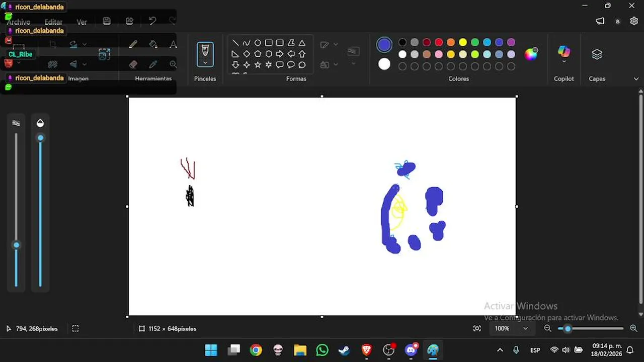Select the Four-point star shape
The image size is (644, 362).
coord(247,65)
